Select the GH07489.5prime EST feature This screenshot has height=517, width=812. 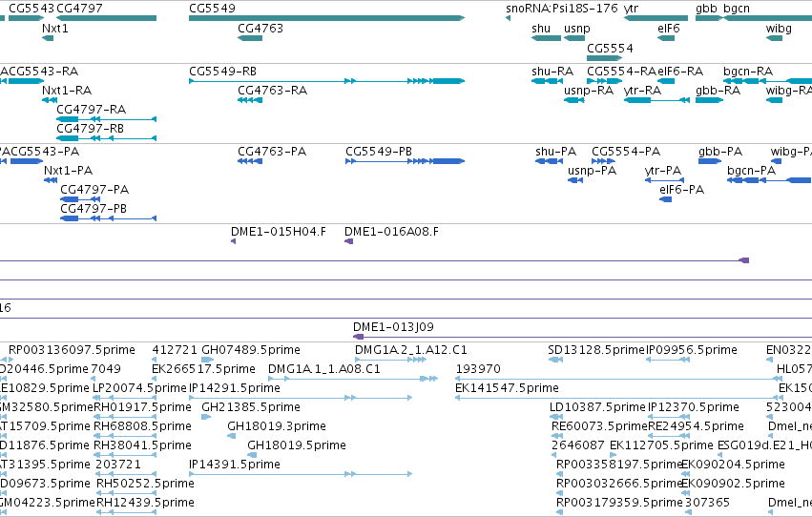click(207, 360)
